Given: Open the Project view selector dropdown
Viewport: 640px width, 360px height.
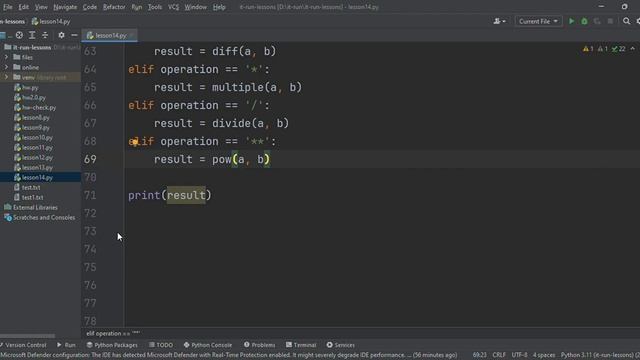Looking at the screenshot, I should 5,35.
